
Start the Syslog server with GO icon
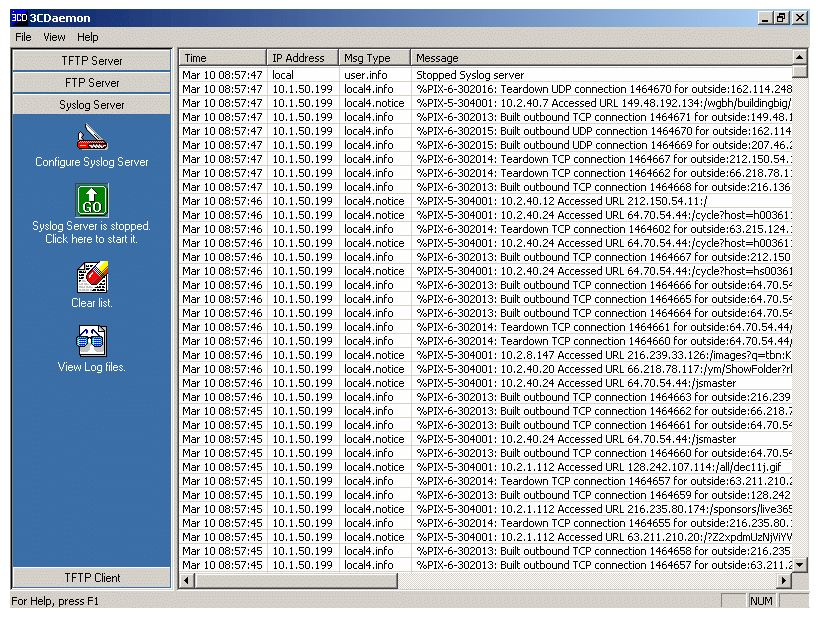pos(91,200)
